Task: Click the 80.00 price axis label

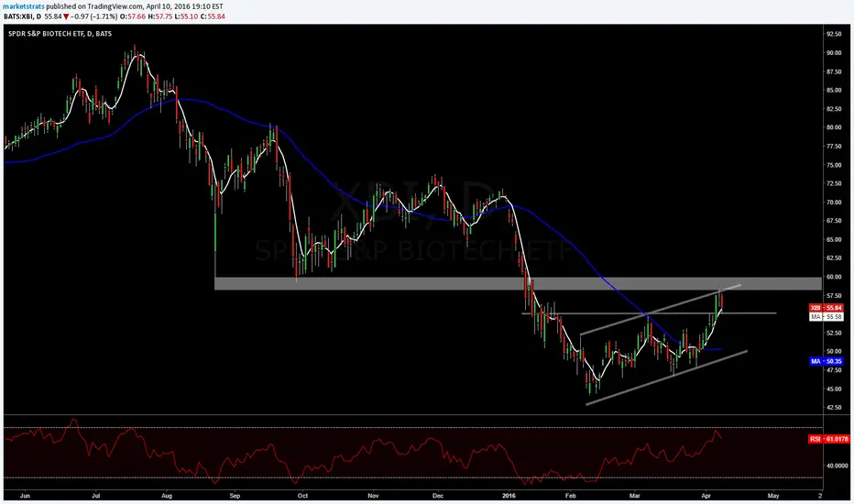Action: click(x=834, y=127)
